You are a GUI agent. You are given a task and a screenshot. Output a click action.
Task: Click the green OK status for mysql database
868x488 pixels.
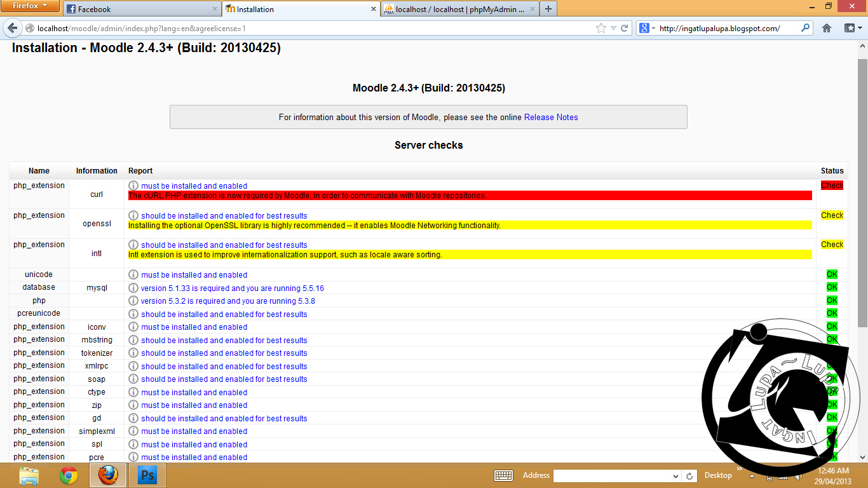pyautogui.click(x=832, y=287)
